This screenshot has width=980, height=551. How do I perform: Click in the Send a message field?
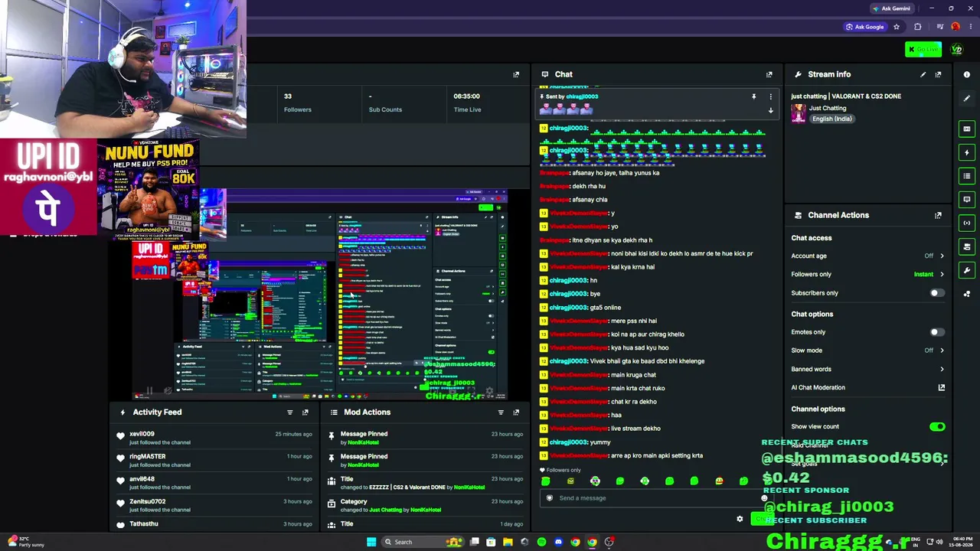(x=655, y=498)
